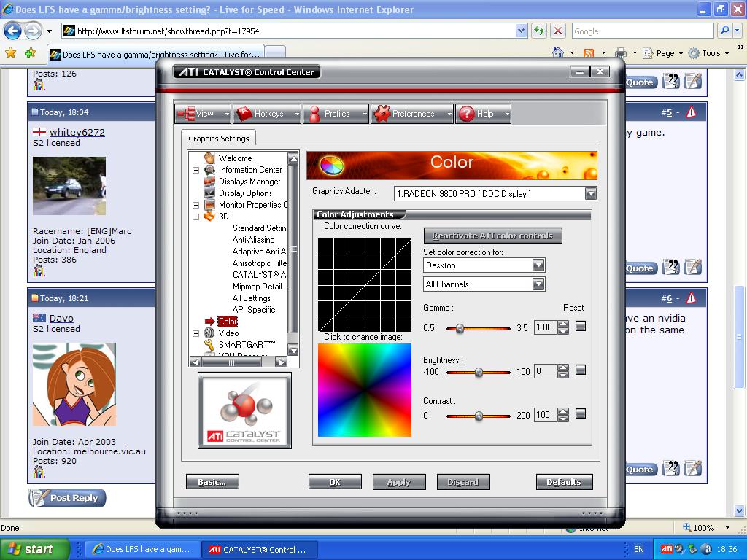Click the Apply button

[x=399, y=482]
